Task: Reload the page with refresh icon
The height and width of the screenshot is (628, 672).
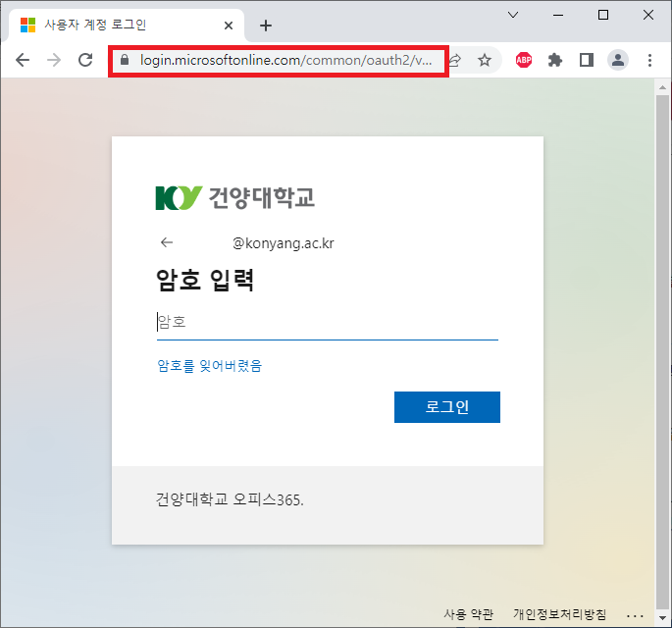Action: click(85, 60)
